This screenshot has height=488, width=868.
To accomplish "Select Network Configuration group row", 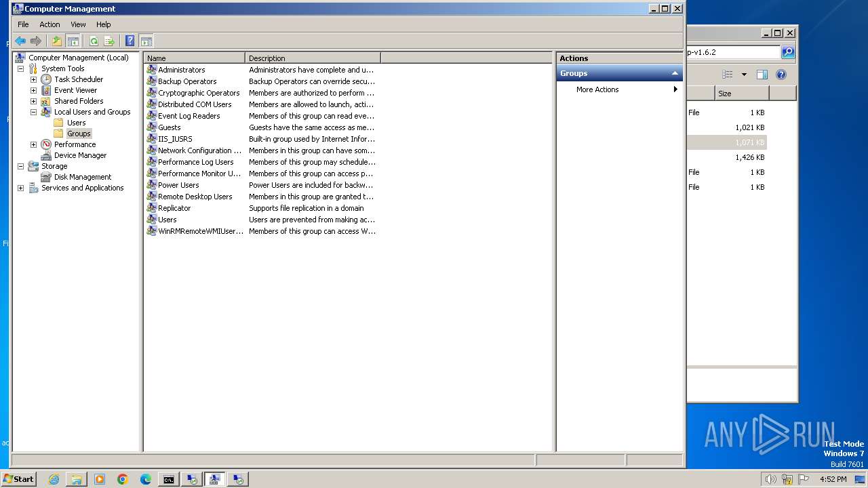I will (x=261, y=150).
